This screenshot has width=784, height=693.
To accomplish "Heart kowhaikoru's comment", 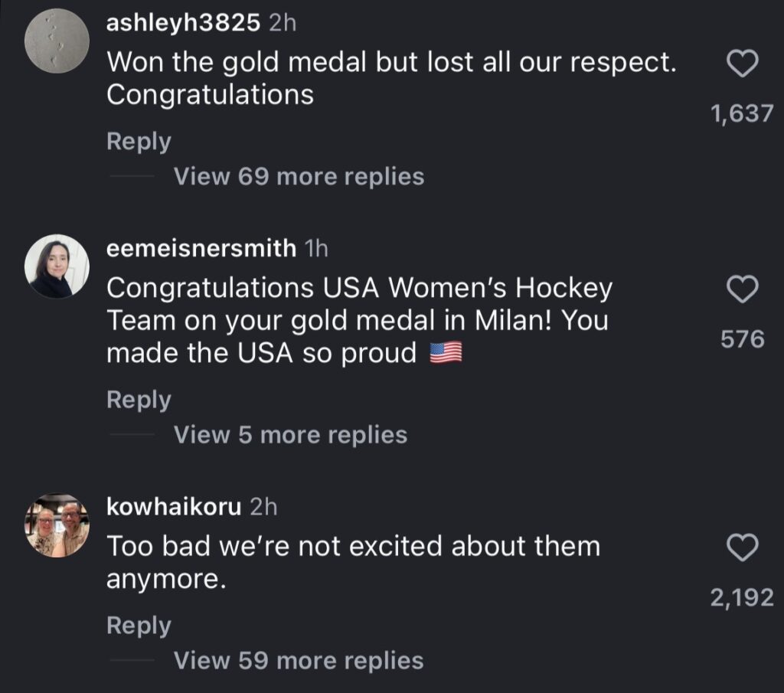I will pyautogui.click(x=741, y=548).
